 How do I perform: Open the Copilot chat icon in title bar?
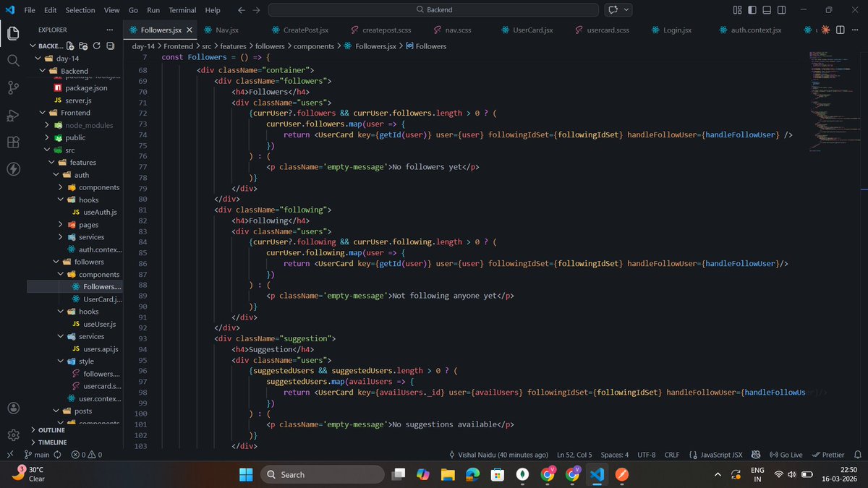613,10
